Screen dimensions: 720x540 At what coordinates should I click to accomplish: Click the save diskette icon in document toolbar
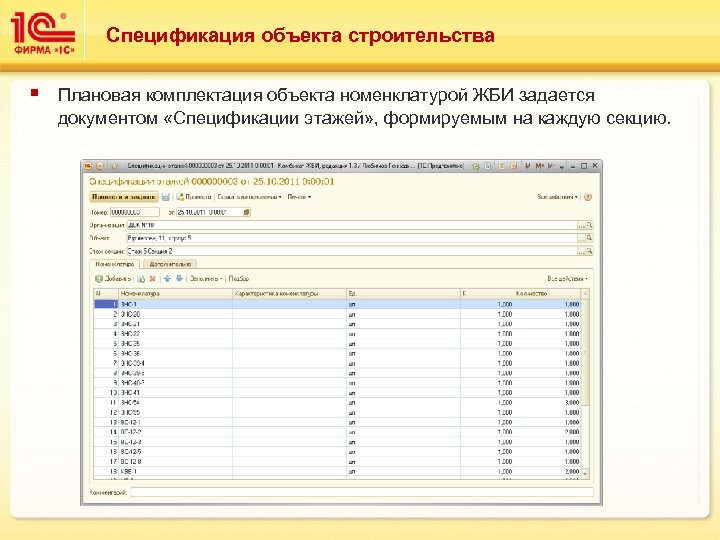click(165, 197)
